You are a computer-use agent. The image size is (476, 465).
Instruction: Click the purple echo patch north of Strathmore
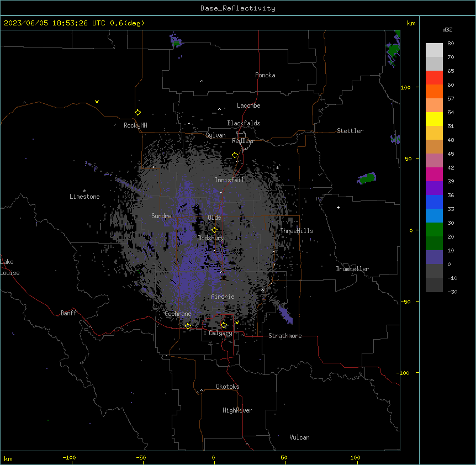(285, 315)
